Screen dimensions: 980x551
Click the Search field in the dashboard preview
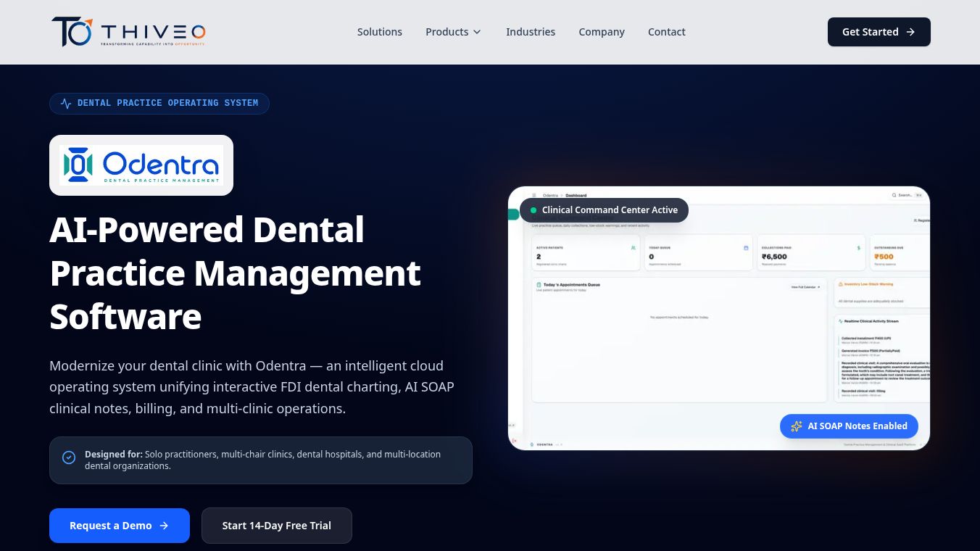[908, 195]
